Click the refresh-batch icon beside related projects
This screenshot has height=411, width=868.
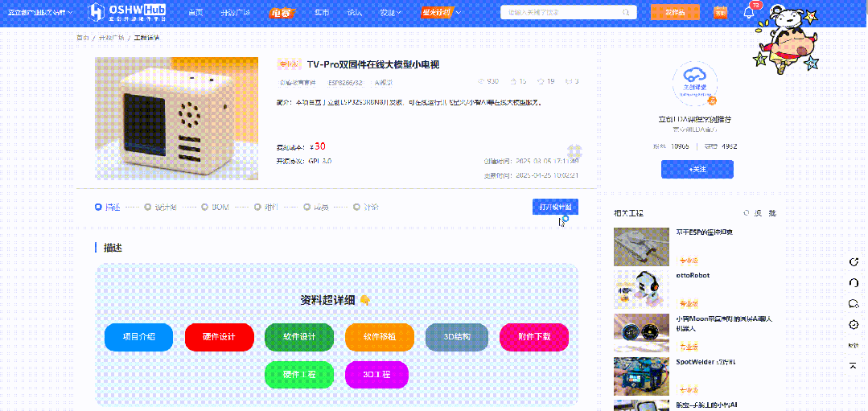point(747,213)
